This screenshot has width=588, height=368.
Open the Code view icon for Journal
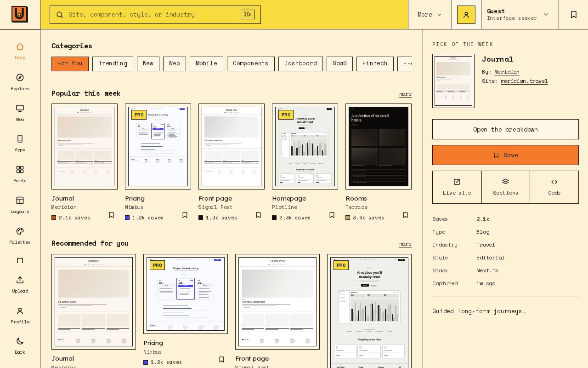tap(554, 182)
